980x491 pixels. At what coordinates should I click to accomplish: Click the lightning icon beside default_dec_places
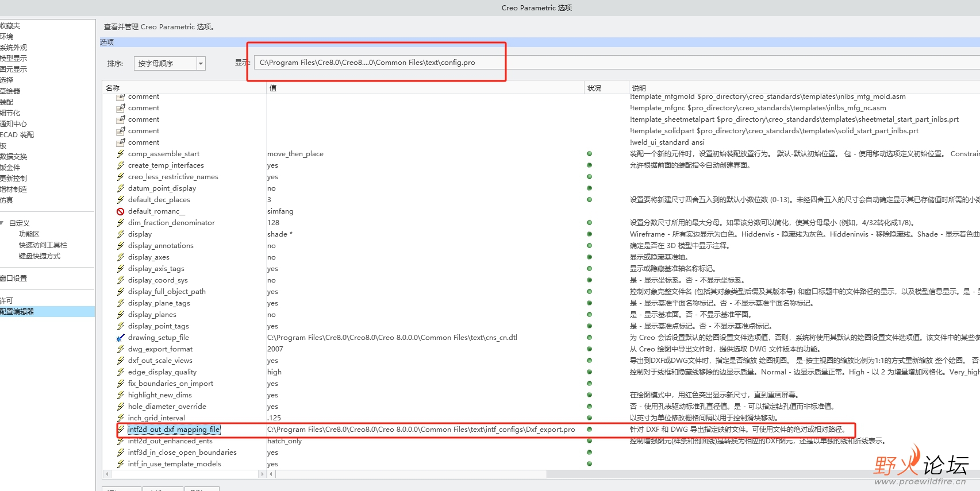121,200
